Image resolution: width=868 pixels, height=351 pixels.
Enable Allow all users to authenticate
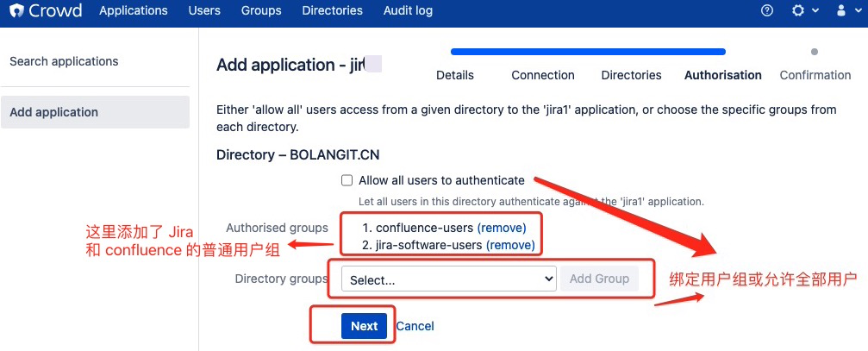tap(347, 181)
